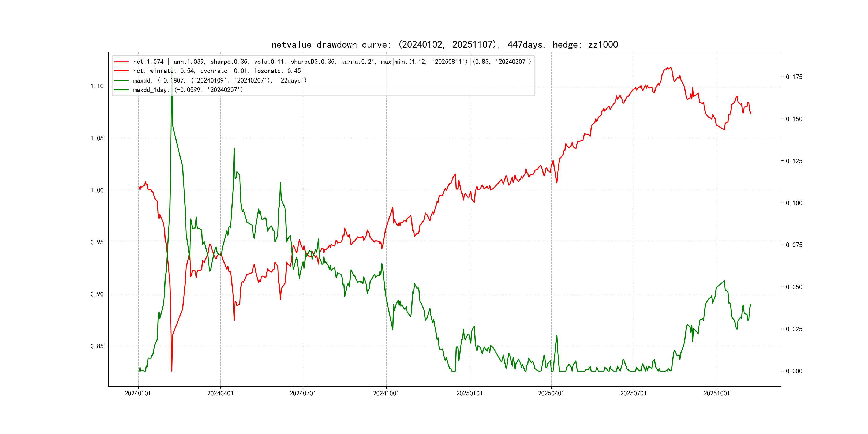The image size is (868, 434).
Task: Click the right y-axis tick label 0.100
Action: [794, 203]
